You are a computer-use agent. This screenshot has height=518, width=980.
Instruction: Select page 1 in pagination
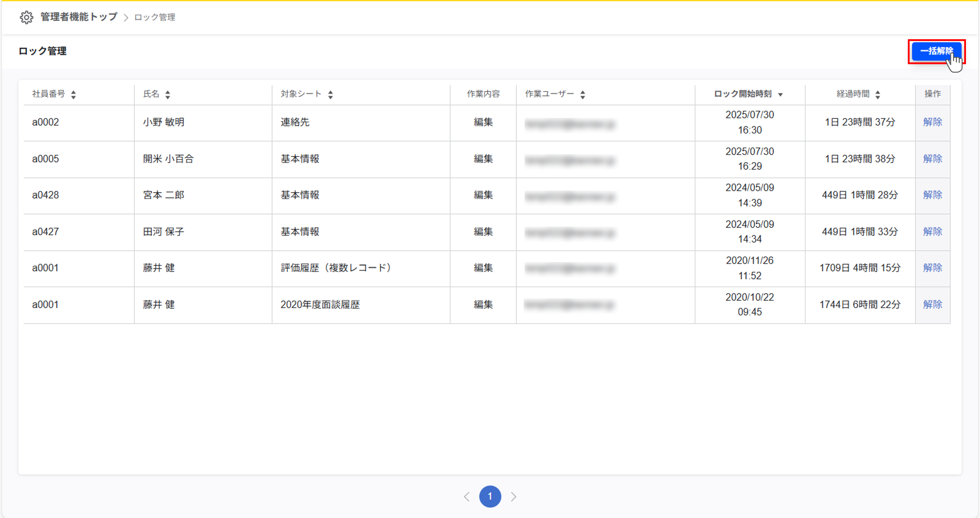coord(490,496)
